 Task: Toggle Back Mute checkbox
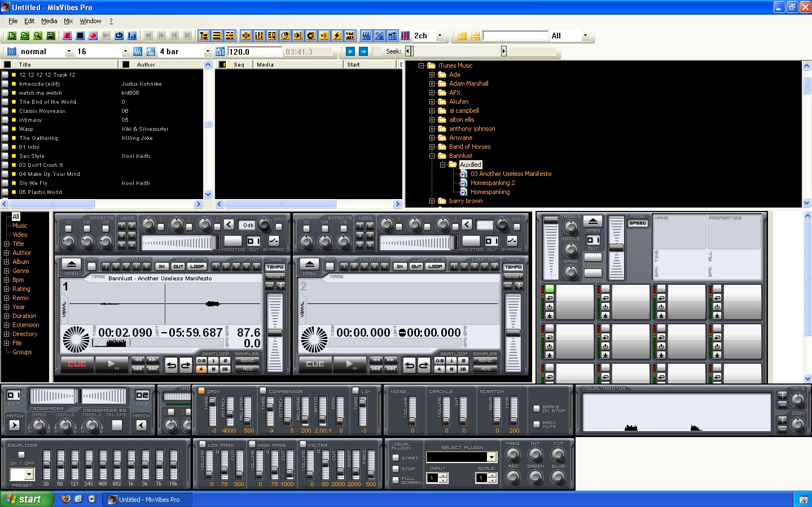[x=537, y=424]
